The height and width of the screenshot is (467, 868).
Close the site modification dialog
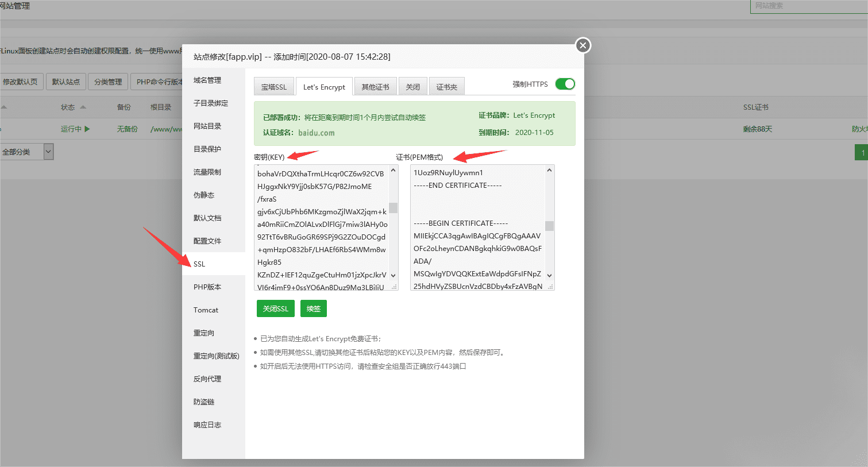point(582,45)
